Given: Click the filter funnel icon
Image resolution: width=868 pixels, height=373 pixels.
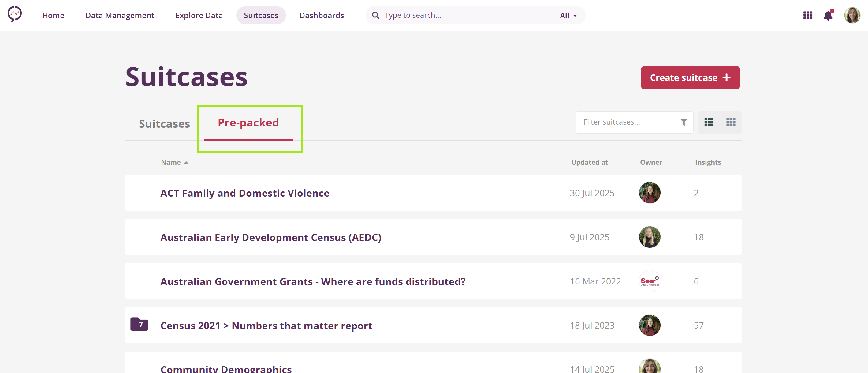Looking at the screenshot, I should click(x=683, y=122).
